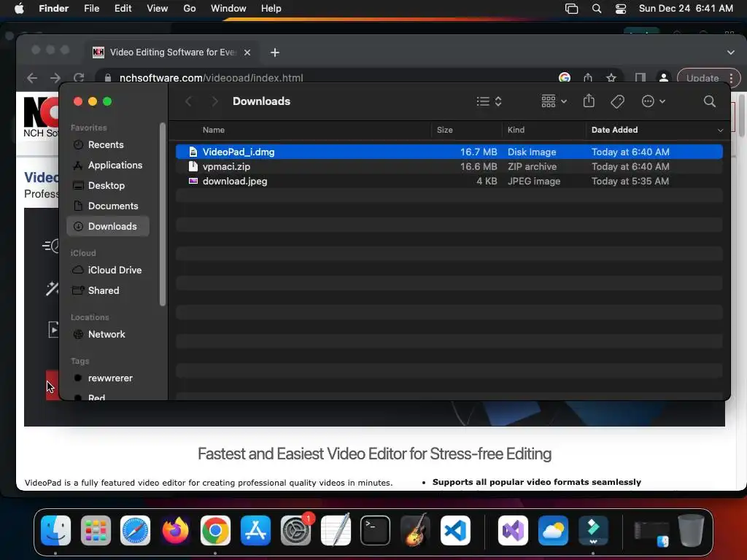Open the Trash in the Dock
This screenshot has height=560, width=747.
click(691, 530)
